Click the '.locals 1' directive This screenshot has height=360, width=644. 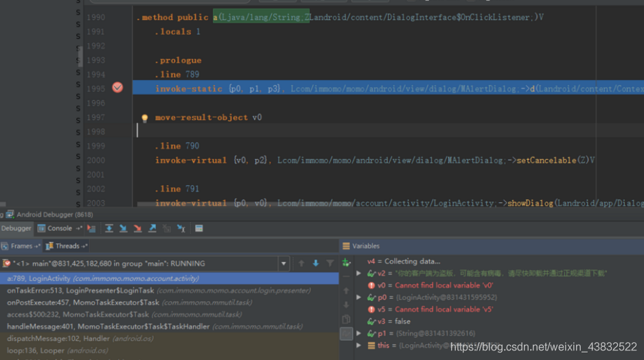(177, 32)
